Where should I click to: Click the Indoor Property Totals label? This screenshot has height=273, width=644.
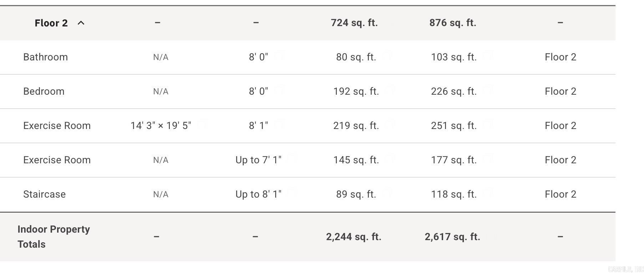pos(54,237)
